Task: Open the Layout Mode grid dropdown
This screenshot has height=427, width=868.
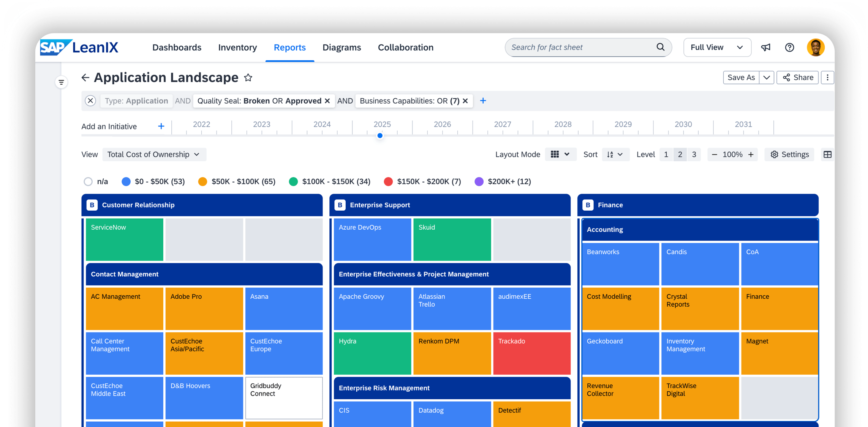Action: pos(560,154)
